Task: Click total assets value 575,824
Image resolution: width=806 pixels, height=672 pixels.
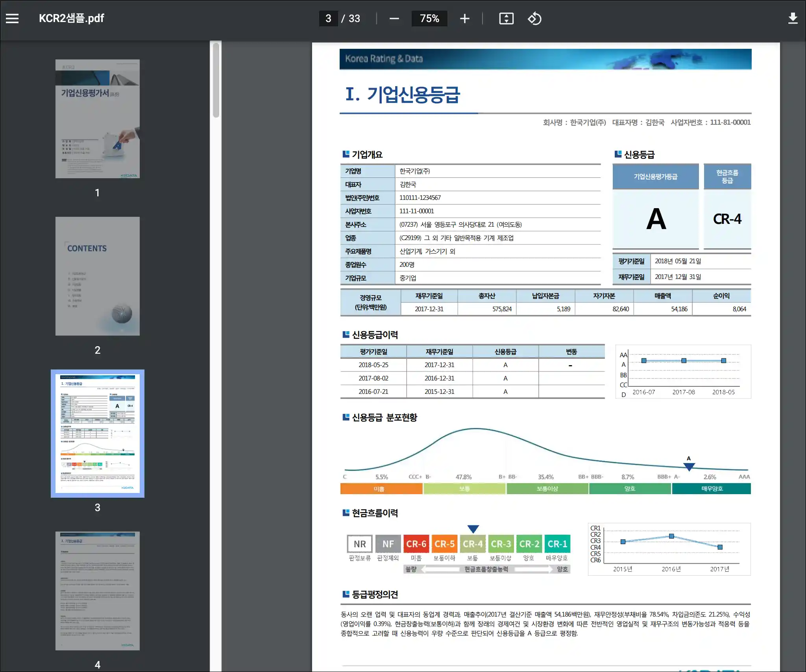Action: pyautogui.click(x=502, y=309)
